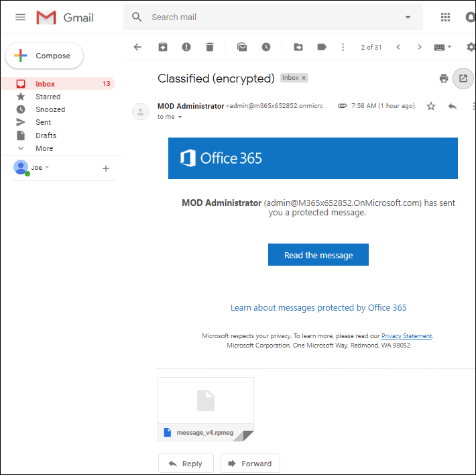Open the Privacy Statement link
476x475 pixels.
[406, 336]
